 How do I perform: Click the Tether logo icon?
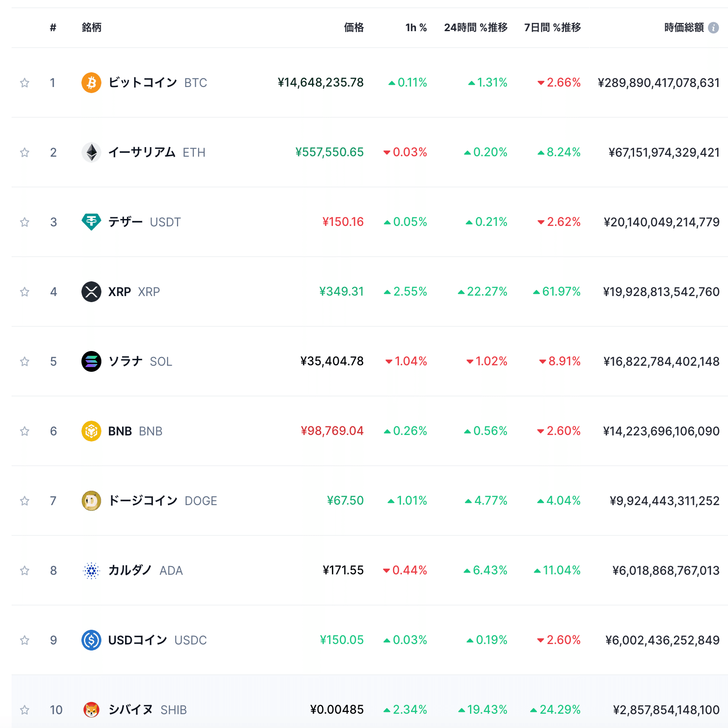click(91, 222)
